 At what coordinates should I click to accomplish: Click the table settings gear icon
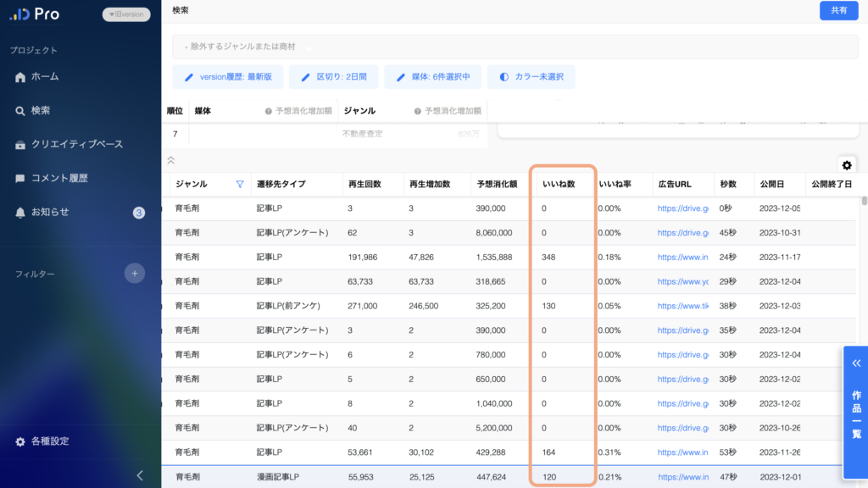pos(846,165)
